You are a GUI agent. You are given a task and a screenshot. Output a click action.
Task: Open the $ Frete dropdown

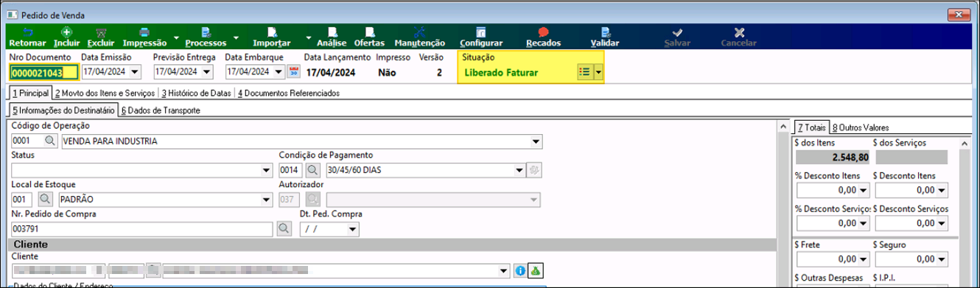pyautogui.click(x=864, y=259)
